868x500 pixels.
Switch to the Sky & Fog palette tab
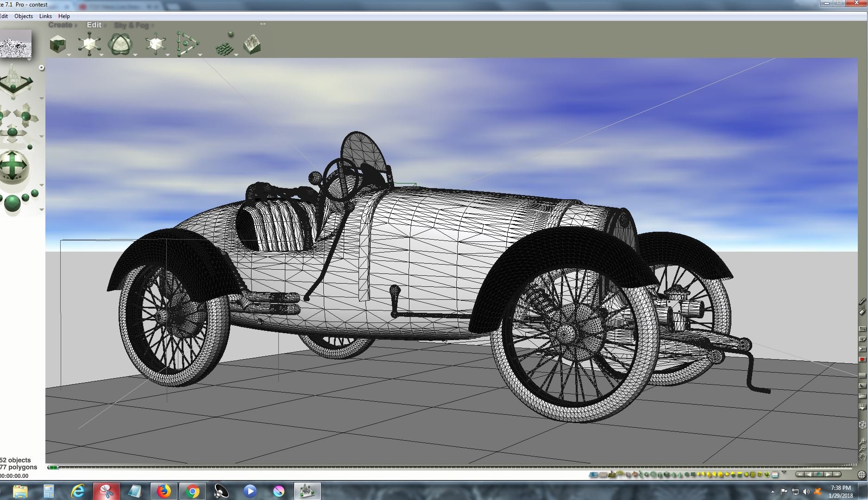[132, 25]
